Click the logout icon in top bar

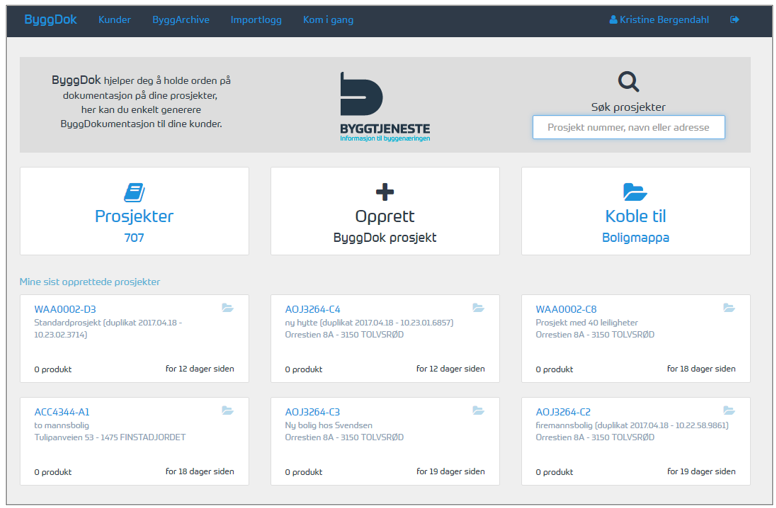(735, 20)
